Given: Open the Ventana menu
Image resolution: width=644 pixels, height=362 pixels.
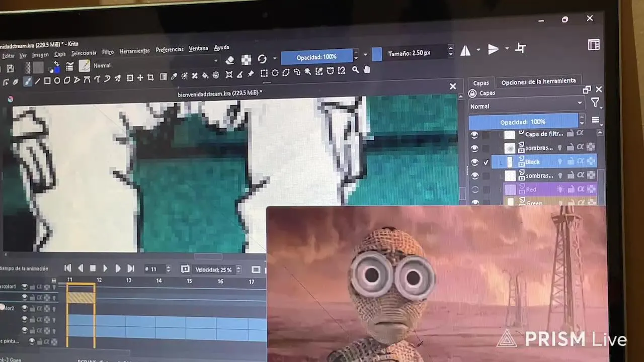Looking at the screenshot, I should point(198,48).
